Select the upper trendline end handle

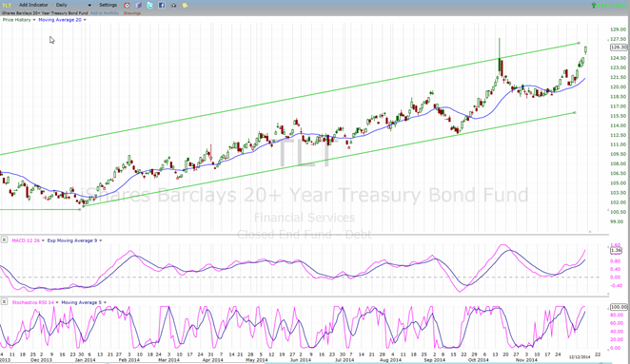click(x=579, y=43)
